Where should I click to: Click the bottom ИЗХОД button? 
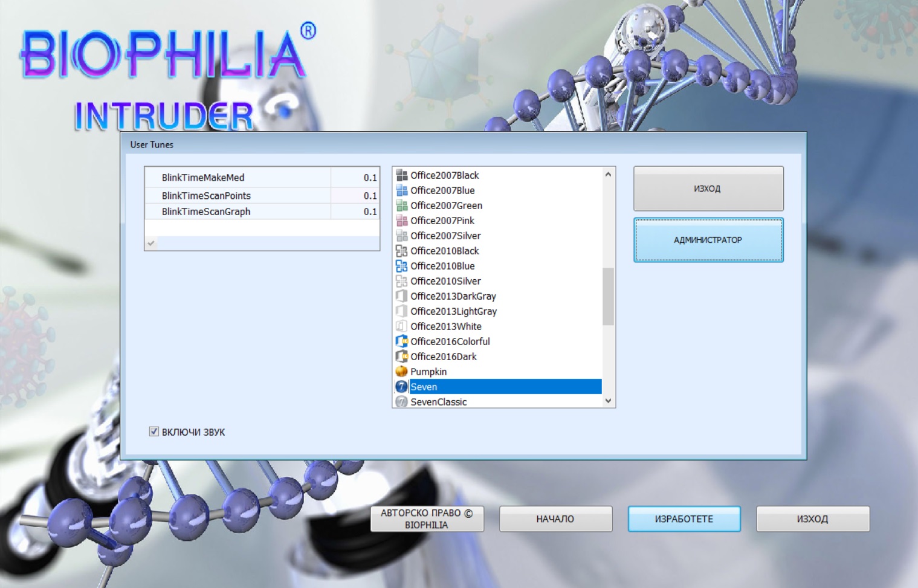tap(813, 519)
